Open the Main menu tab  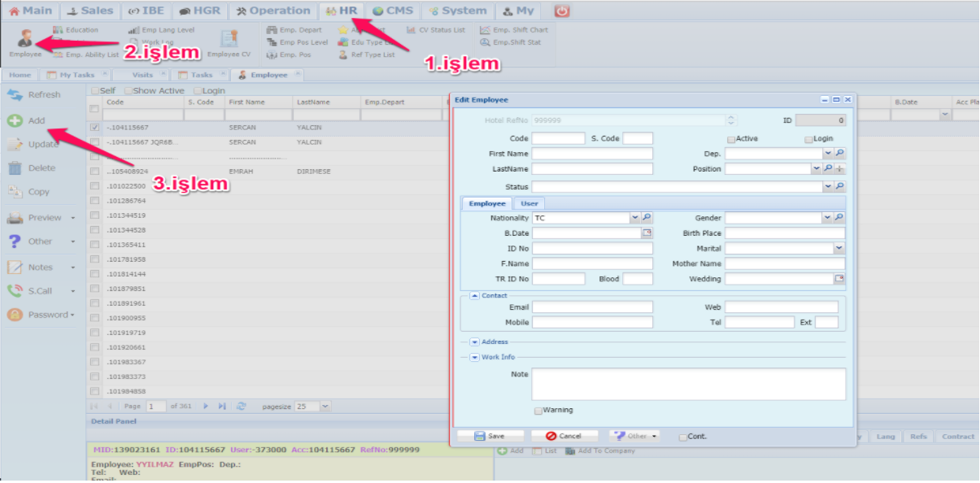tap(30, 11)
